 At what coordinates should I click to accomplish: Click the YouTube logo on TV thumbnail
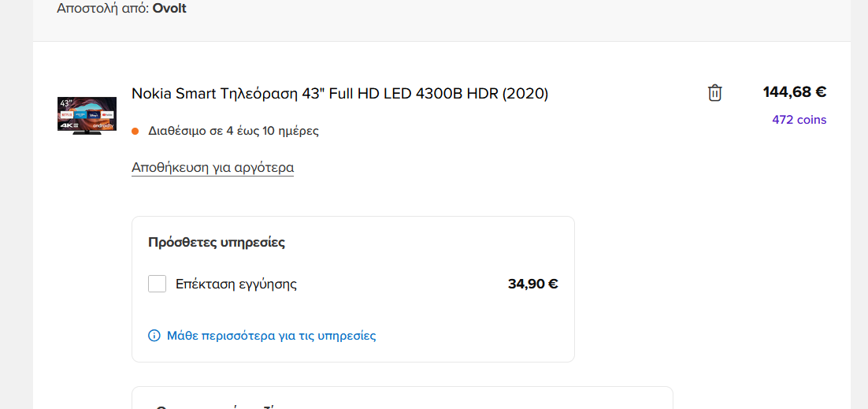click(108, 116)
